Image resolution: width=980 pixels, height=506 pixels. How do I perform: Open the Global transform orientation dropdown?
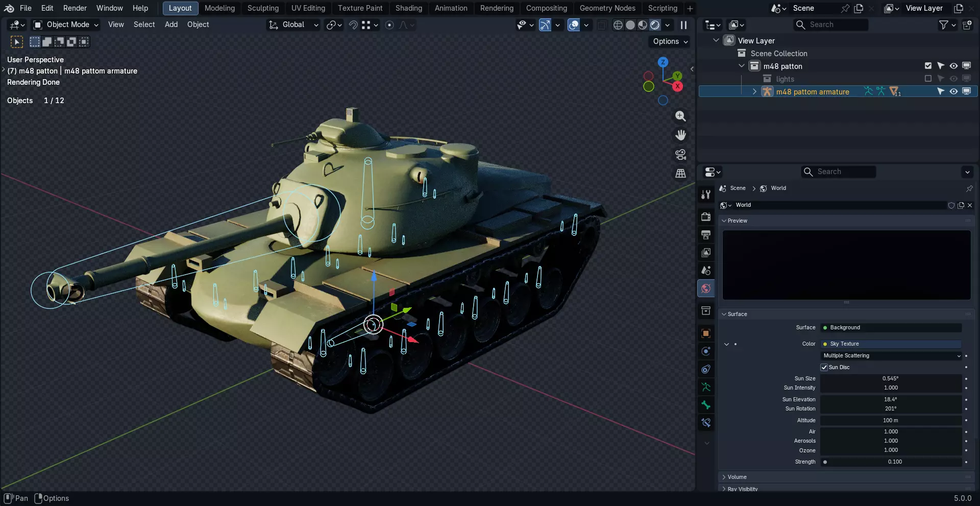pos(294,25)
